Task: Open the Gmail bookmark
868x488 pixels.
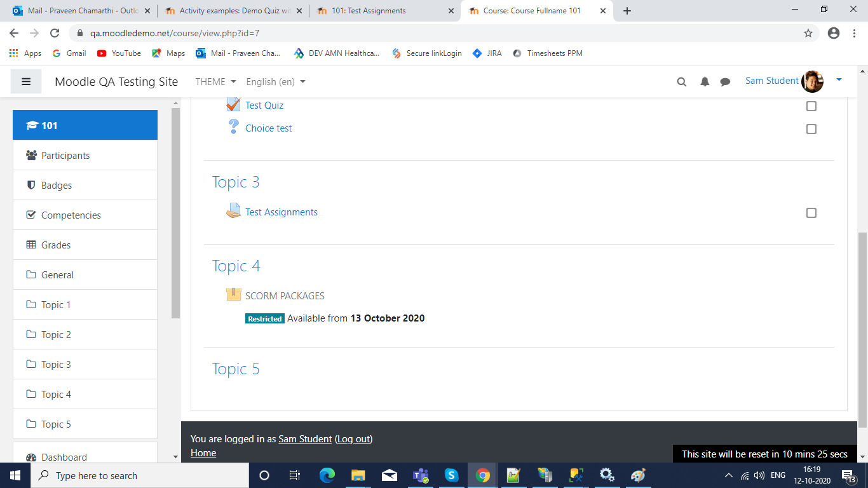Action: click(69, 53)
